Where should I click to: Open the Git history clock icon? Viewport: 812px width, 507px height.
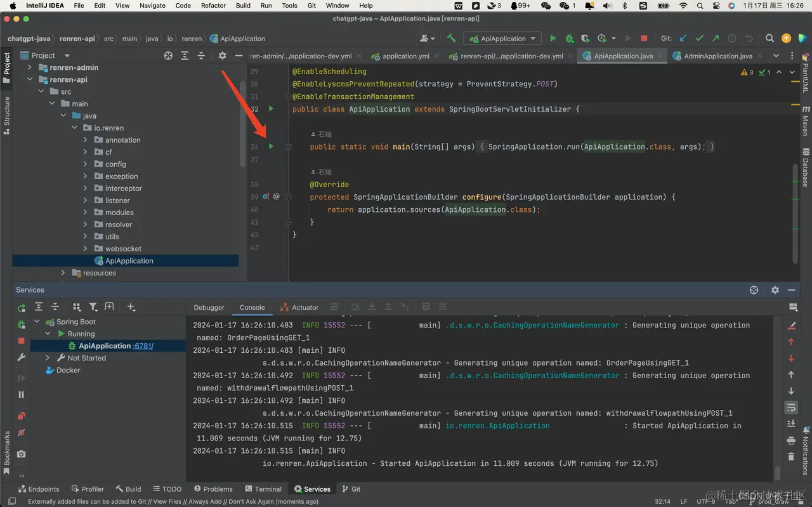(x=732, y=38)
